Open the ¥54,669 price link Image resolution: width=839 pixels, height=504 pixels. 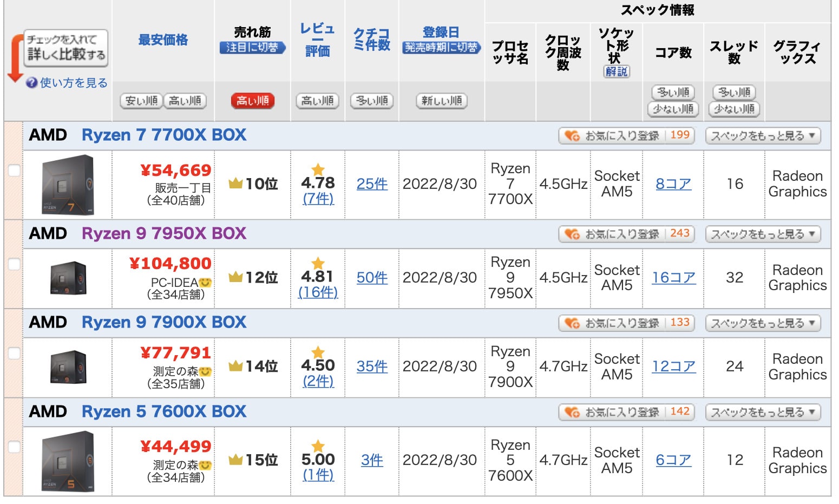click(x=176, y=171)
